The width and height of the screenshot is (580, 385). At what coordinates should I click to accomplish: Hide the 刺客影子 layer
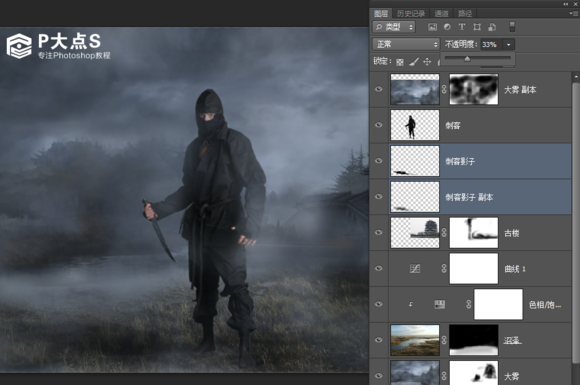[x=378, y=161]
